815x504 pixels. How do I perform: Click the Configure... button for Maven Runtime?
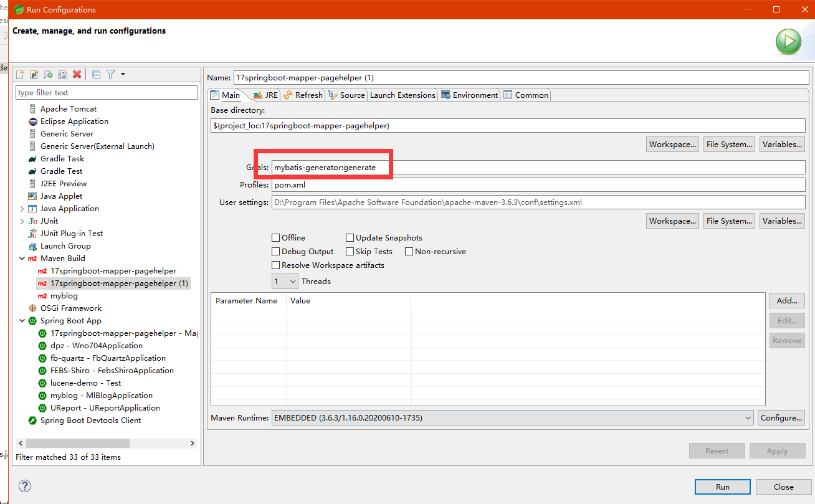pyautogui.click(x=781, y=418)
